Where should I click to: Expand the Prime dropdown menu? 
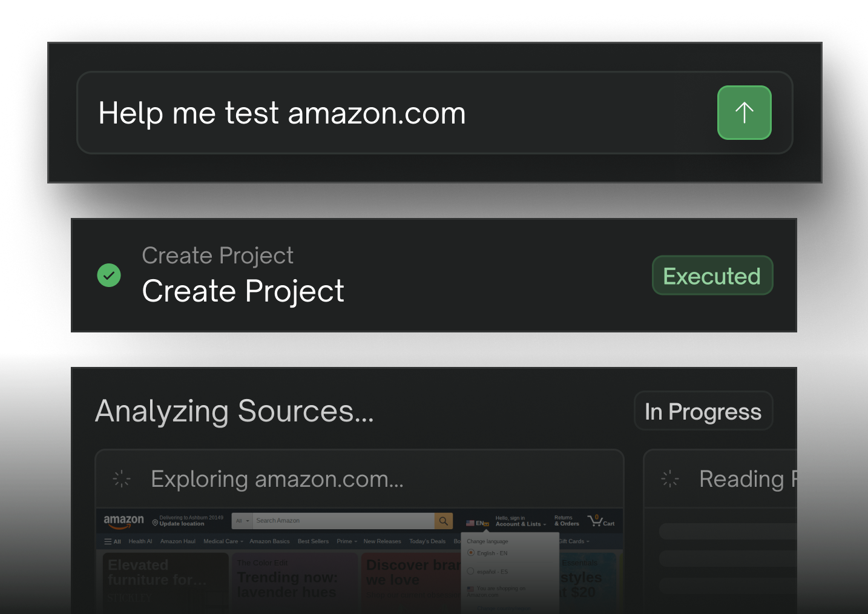(347, 541)
